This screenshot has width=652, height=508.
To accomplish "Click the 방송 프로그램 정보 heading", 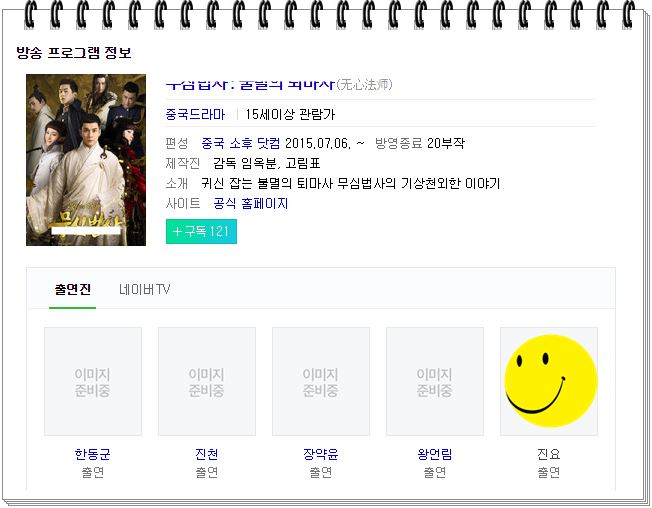I will 74,53.
